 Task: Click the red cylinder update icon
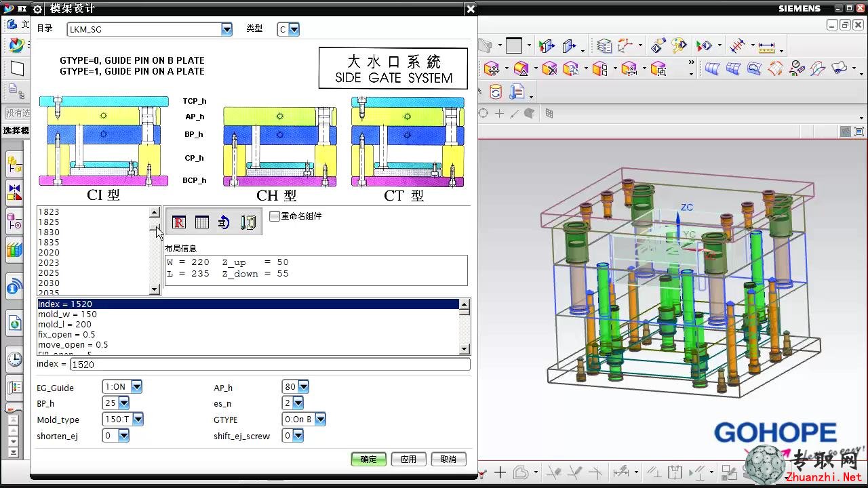coord(496,91)
